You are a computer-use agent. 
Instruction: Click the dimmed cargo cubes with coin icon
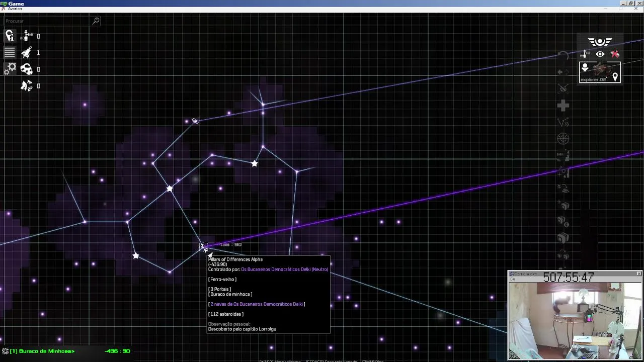[563, 222]
